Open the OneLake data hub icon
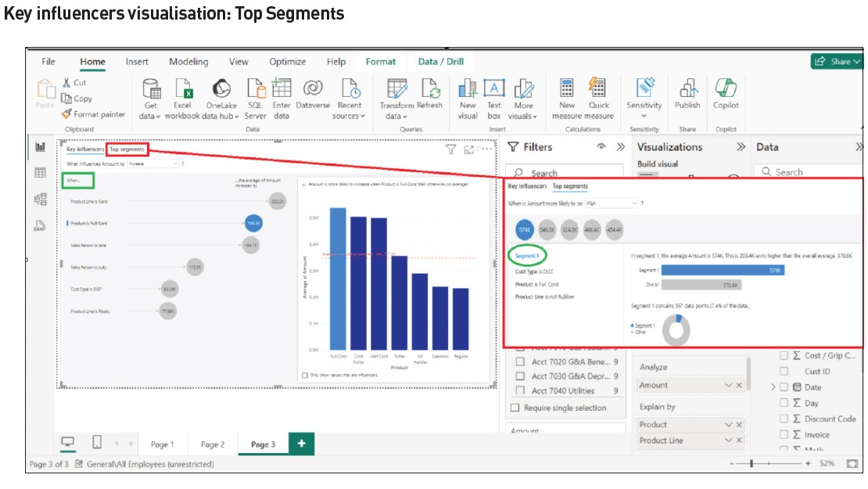The width and height of the screenshot is (868, 489). click(x=221, y=89)
